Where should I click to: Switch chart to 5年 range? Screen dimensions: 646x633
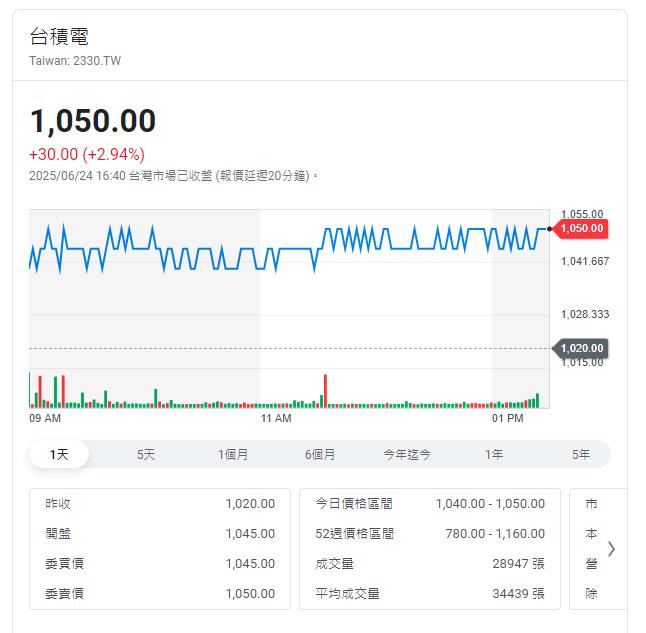click(580, 454)
